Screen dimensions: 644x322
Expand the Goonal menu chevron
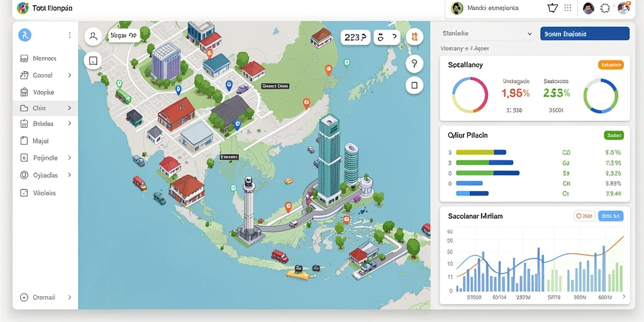(69, 75)
